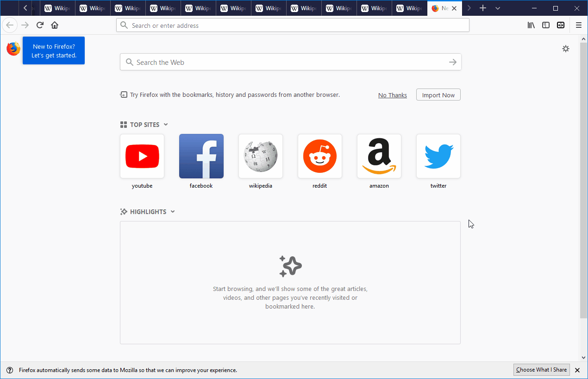This screenshot has width=588, height=379.
Task: Click the Choose What I Share button
Action: pyautogui.click(x=542, y=370)
